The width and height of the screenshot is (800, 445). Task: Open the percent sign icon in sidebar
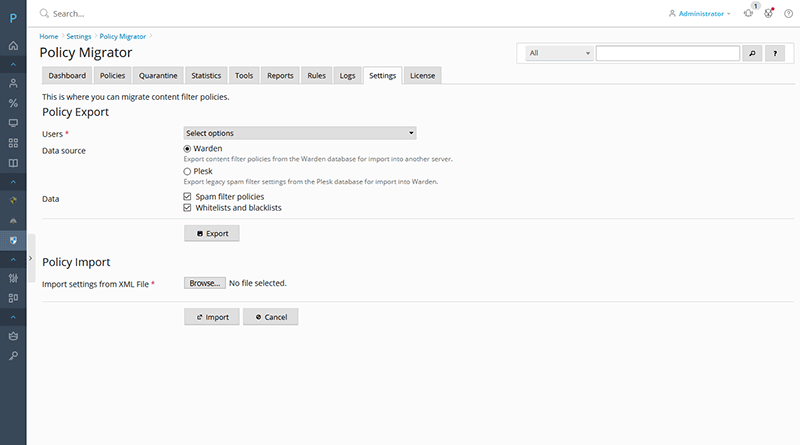point(13,103)
